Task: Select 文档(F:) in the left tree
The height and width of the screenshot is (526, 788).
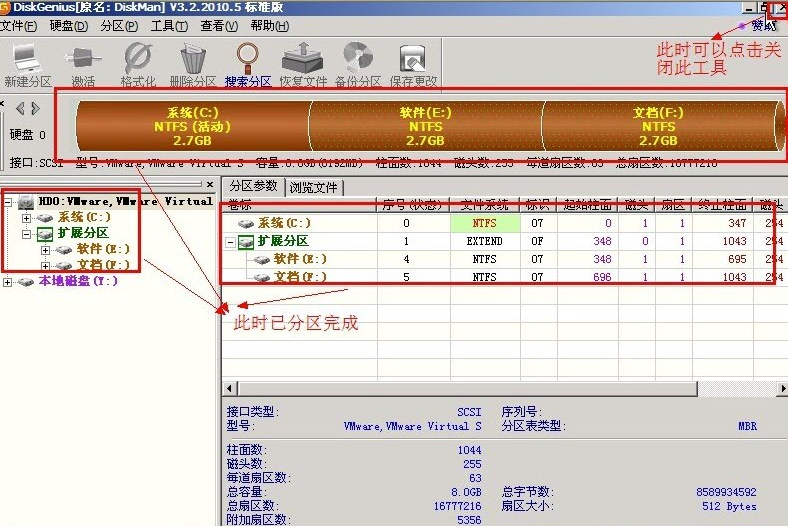Action: tap(98, 266)
